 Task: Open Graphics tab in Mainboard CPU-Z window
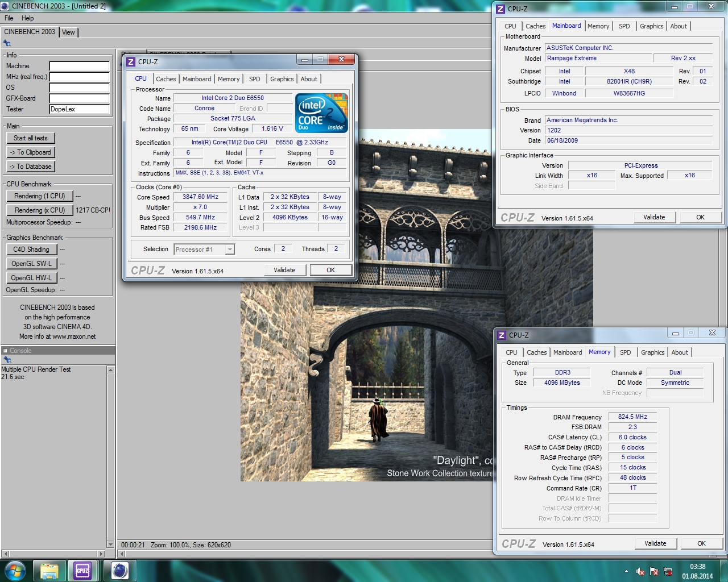pos(651,26)
